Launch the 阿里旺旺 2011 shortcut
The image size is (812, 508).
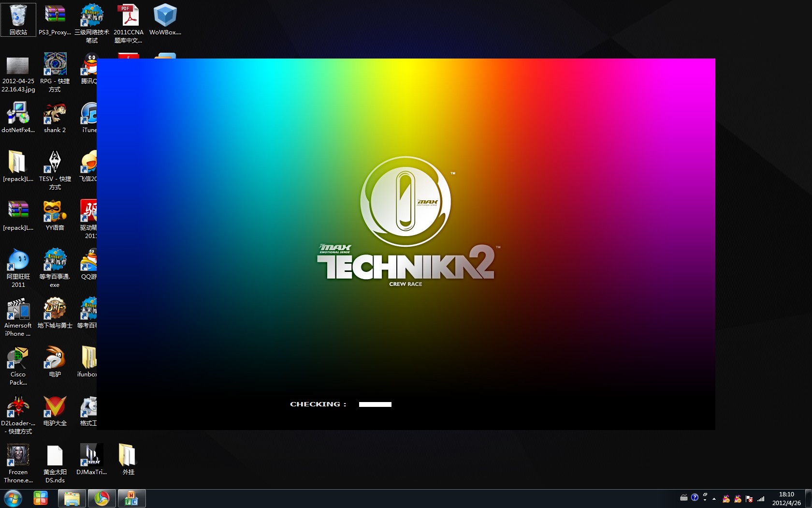click(x=18, y=268)
